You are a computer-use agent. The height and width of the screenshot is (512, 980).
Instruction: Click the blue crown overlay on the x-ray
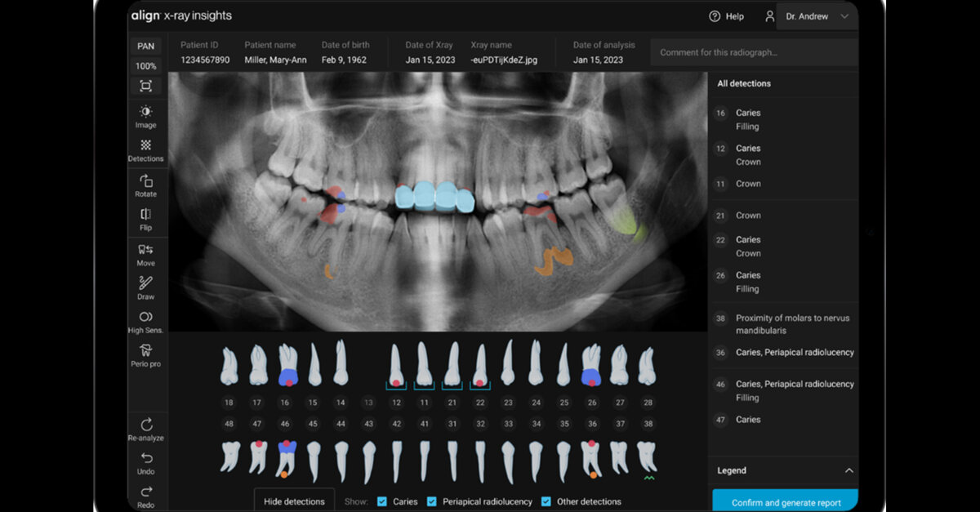click(434, 196)
